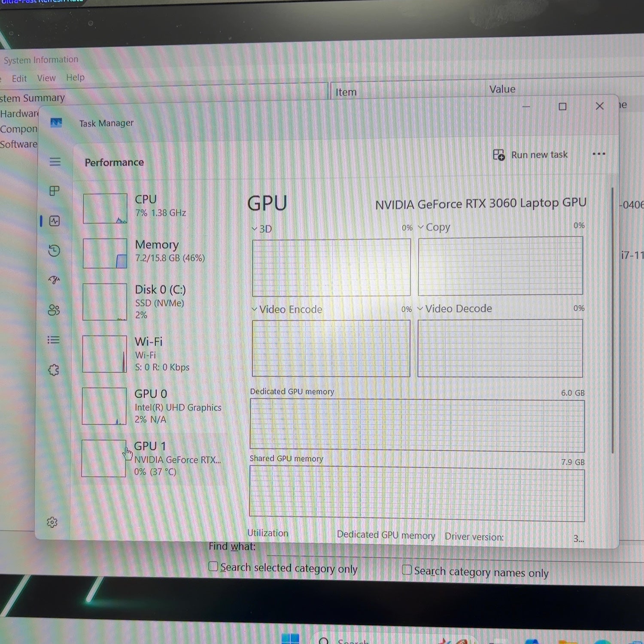
Task: Open the Services puzzle icon
Action: [x=54, y=370]
